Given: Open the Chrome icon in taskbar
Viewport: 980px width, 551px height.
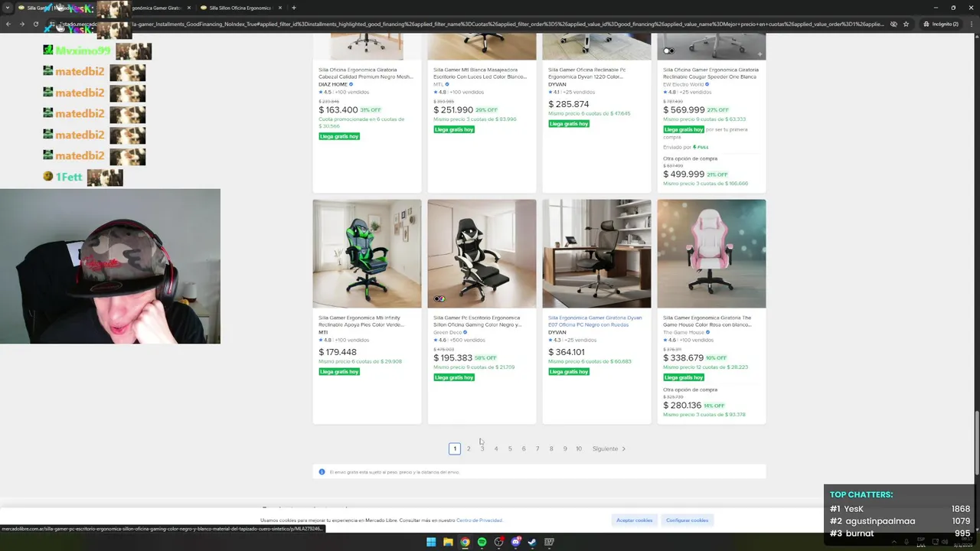Looking at the screenshot, I should (x=465, y=542).
